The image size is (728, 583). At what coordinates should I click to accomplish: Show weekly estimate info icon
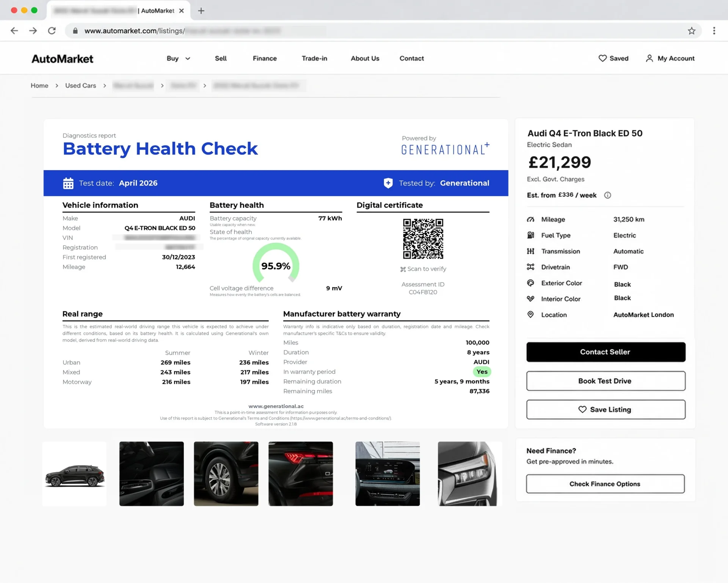[607, 195]
